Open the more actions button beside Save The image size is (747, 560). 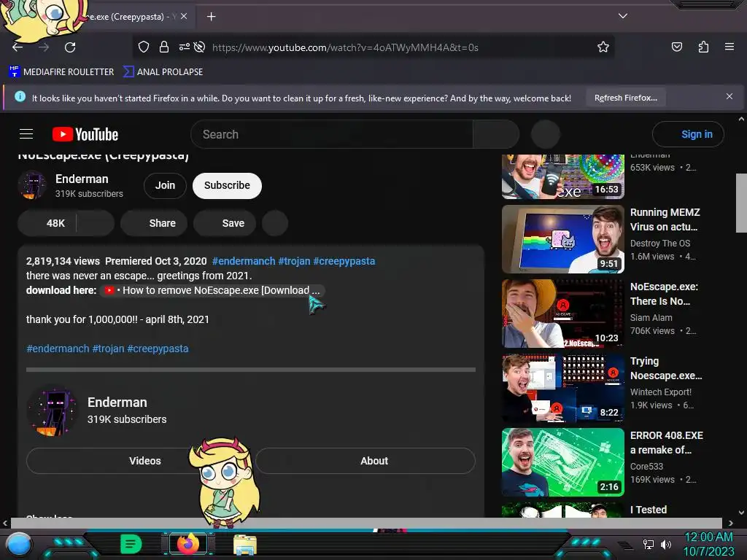tap(275, 223)
